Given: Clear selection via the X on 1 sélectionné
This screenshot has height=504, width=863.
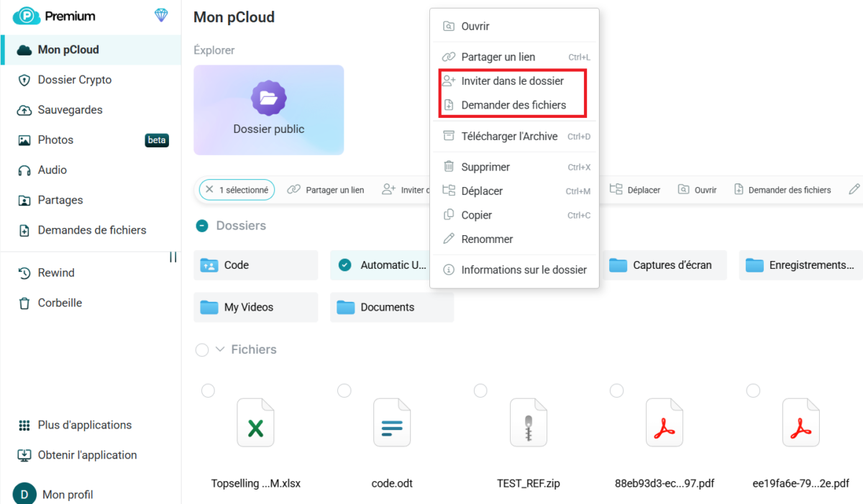Looking at the screenshot, I should [210, 189].
